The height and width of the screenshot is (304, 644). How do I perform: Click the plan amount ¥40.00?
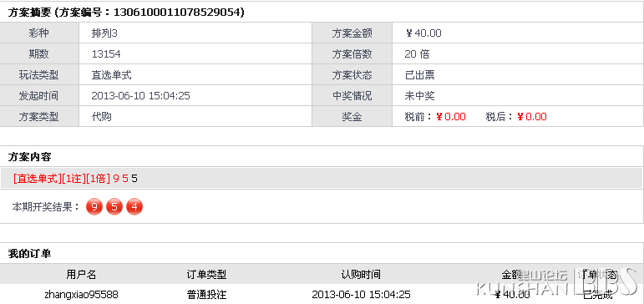pyautogui.click(x=423, y=33)
